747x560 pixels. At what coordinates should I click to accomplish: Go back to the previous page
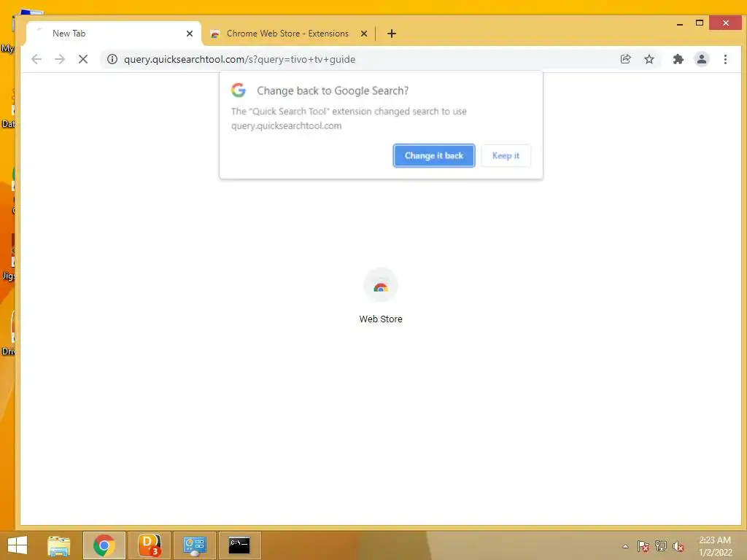(36, 59)
